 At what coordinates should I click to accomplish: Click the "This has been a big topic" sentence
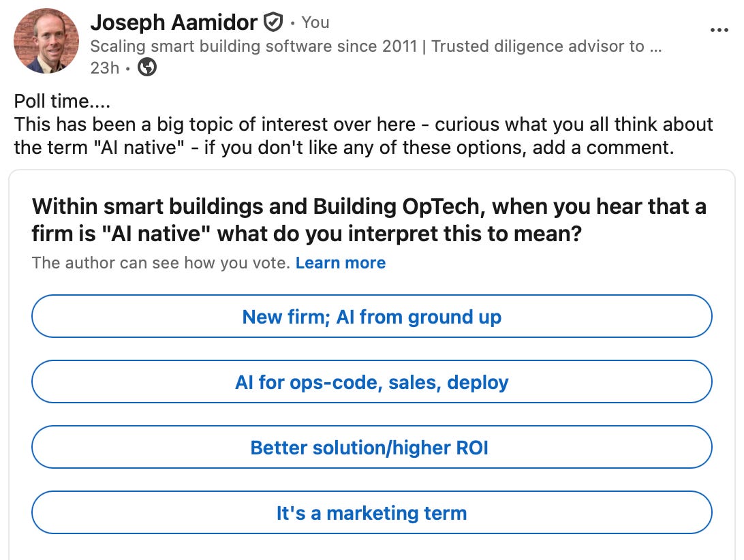[x=363, y=125]
